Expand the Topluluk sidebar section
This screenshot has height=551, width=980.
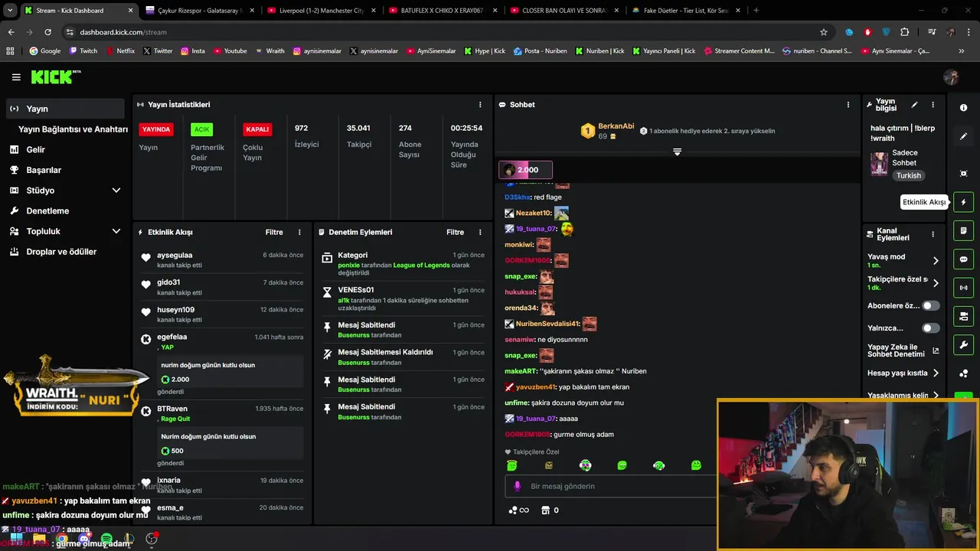coord(116,231)
